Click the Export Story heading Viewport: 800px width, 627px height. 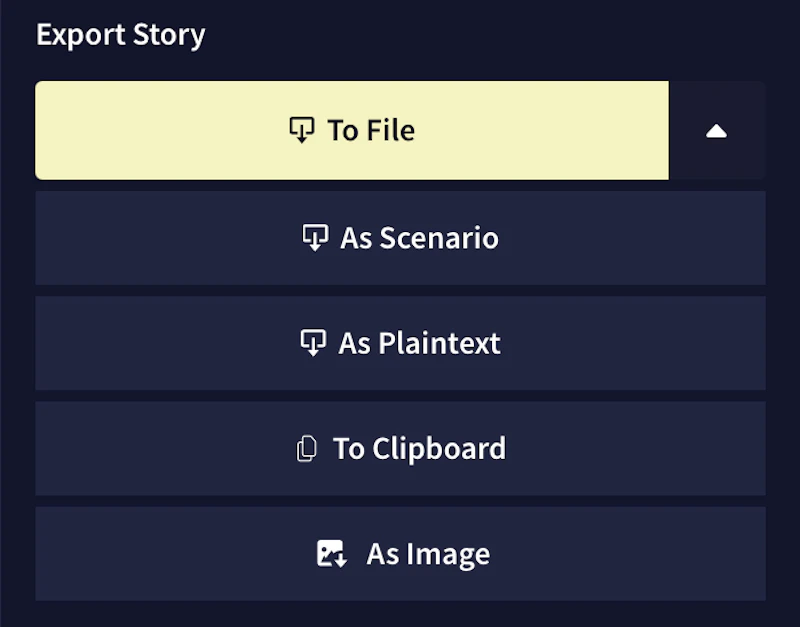(120, 34)
